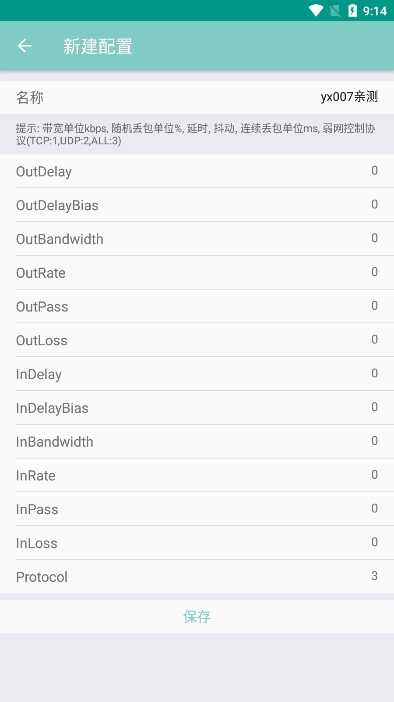This screenshot has width=394, height=702.
Task: Tap the Wi-Fi status icon
Action: [x=316, y=10]
